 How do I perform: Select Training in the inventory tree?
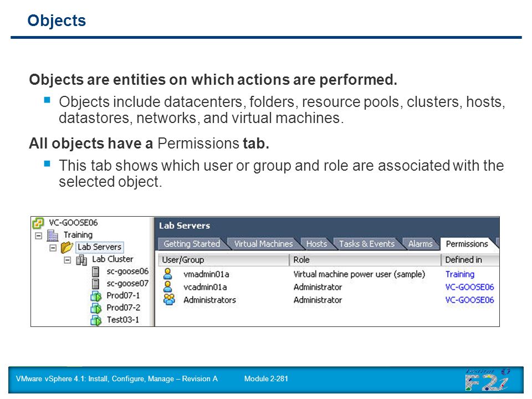point(78,235)
